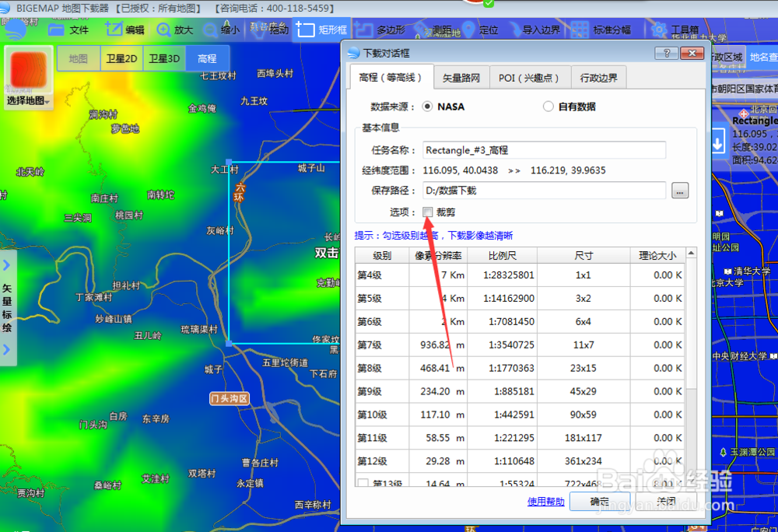The height and width of the screenshot is (532, 778).
Task: Click the 比例尺 column header
Action: 502,255
